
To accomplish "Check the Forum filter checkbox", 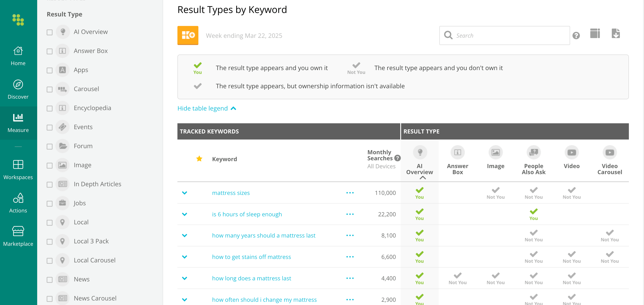I will coord(49,147).
